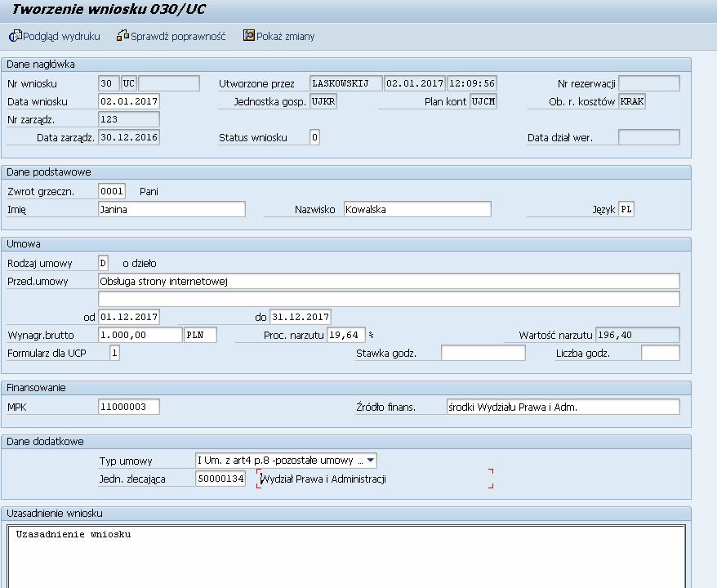This screenshot has width=717, height=588.
Task: Click the 'o dzieło' contract type text
Action: coord(140,263)
